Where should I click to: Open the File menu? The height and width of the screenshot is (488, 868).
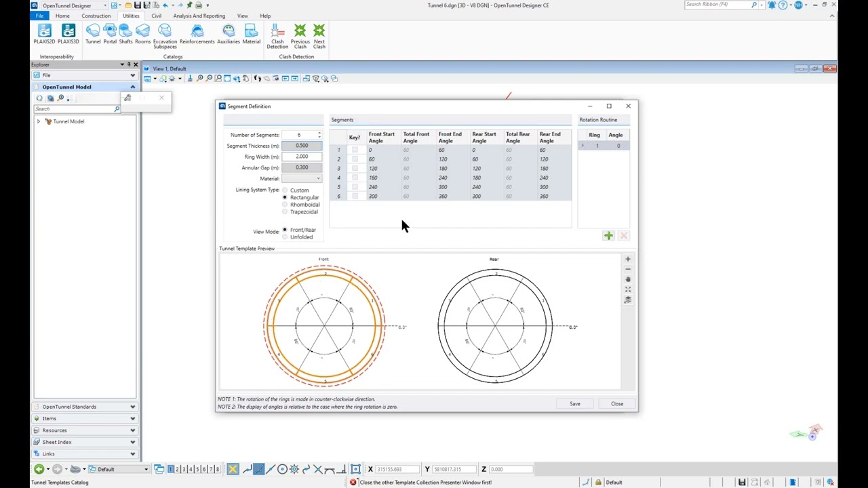tap(40, 16)
